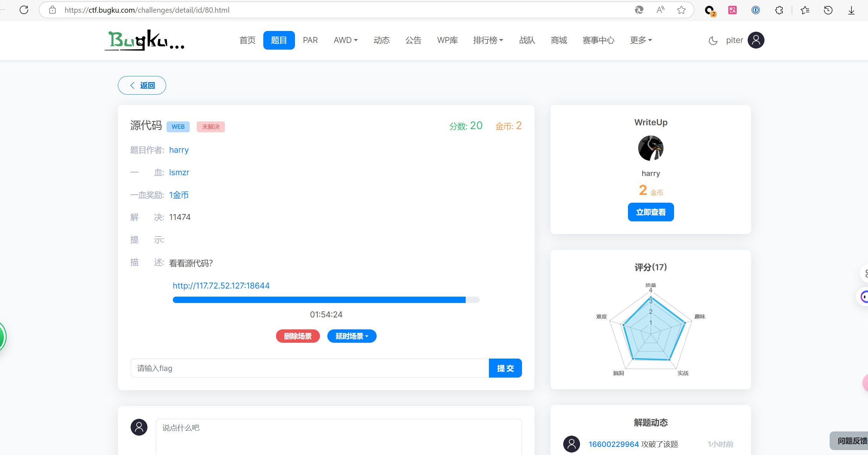Click the read aloud icon in address bar

(660, 10)
